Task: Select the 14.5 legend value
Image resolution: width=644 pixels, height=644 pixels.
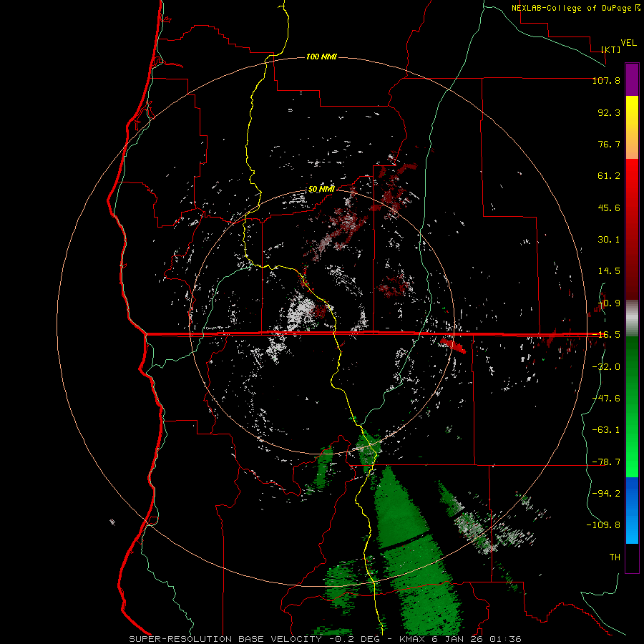Action: point(609,271)
